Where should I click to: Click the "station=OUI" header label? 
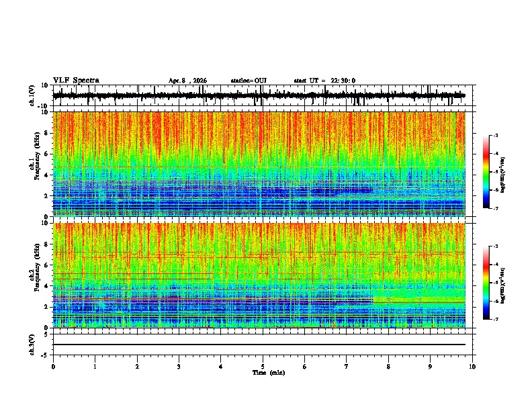pyautogui.click(x=249, y=81)
